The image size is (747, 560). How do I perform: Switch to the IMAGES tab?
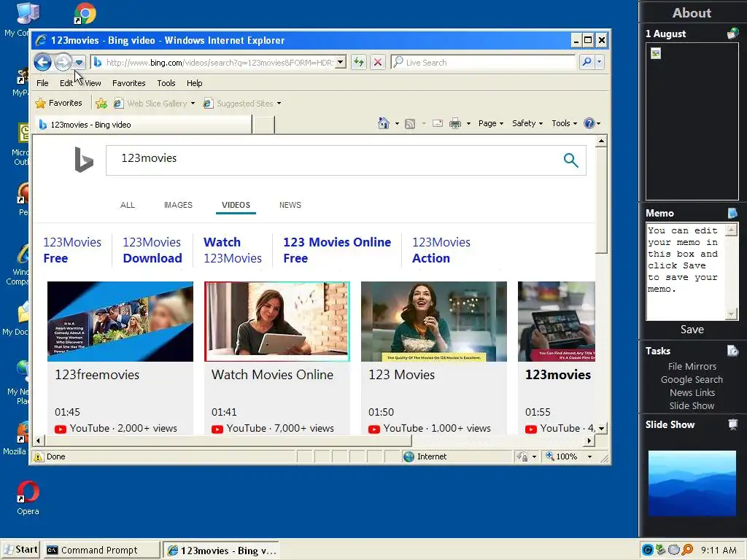pyautogui.click(x=178, y=205)
